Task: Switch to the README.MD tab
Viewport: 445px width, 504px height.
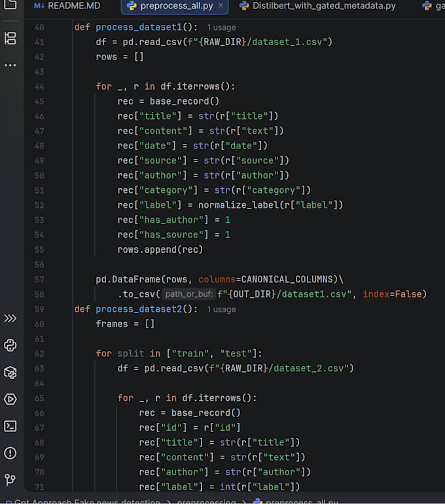Action: click(x=67, y=6)
